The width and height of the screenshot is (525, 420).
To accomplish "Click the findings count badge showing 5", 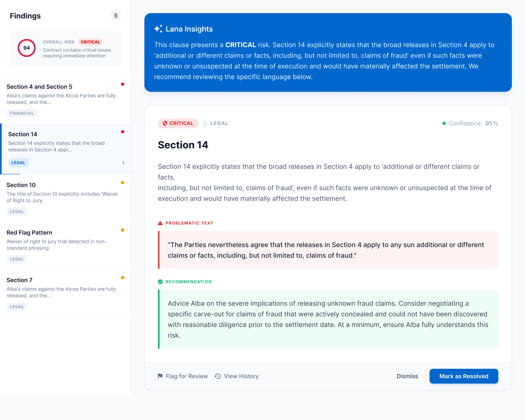I will pyautogui.click(x=116, y=16).
